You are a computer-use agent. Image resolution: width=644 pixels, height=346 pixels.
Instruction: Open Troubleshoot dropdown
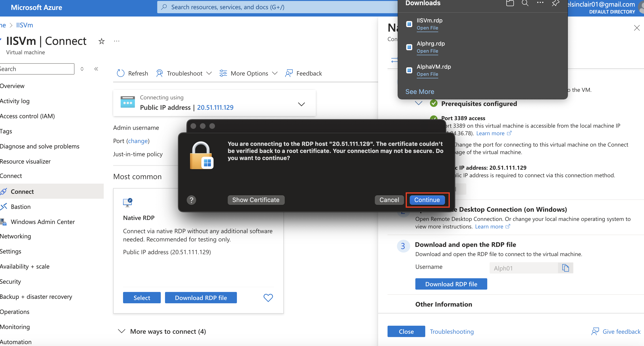tap(184, 73)
